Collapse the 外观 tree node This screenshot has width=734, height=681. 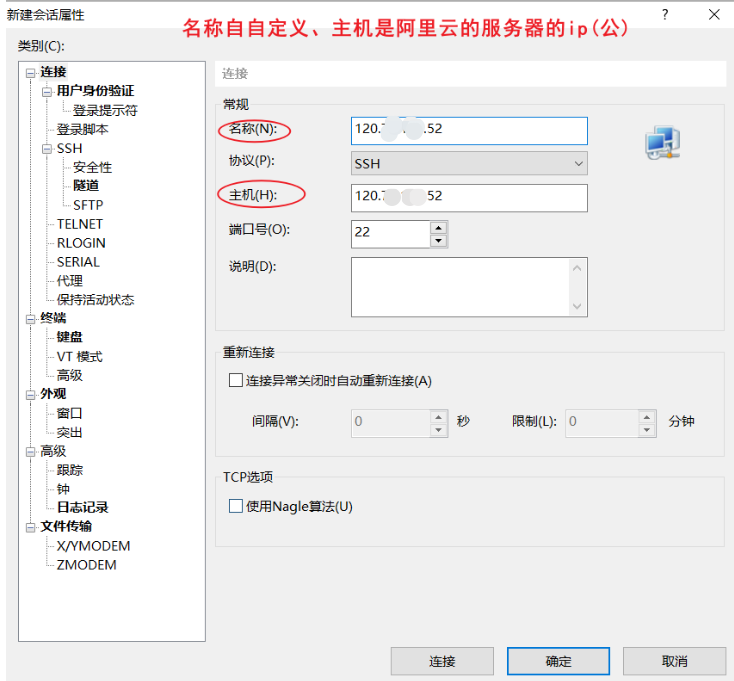tap(30, 395)
